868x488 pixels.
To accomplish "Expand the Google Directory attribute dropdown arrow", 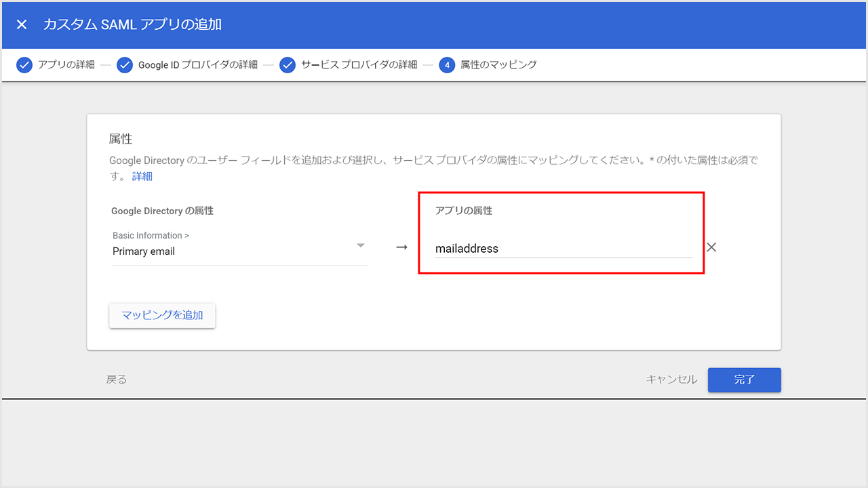I will coord(361,245).
